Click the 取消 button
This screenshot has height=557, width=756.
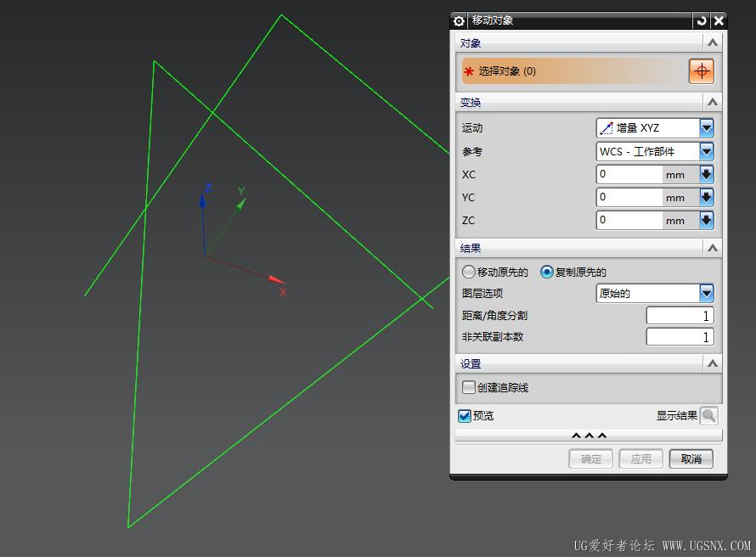(691, 459)
